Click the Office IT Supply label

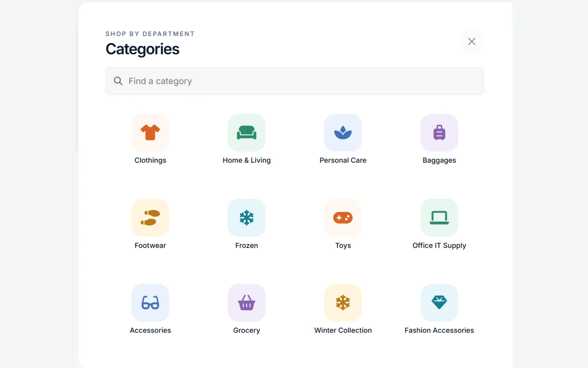tap(439, 245)
